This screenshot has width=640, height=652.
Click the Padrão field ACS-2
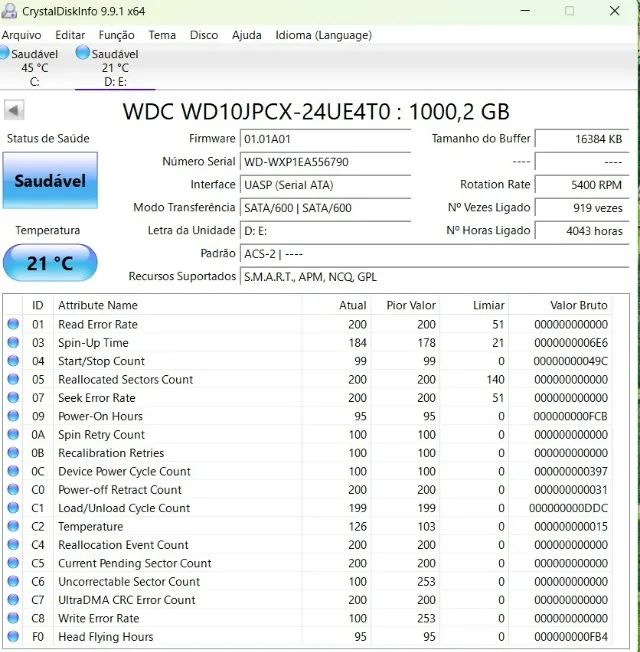434,254
